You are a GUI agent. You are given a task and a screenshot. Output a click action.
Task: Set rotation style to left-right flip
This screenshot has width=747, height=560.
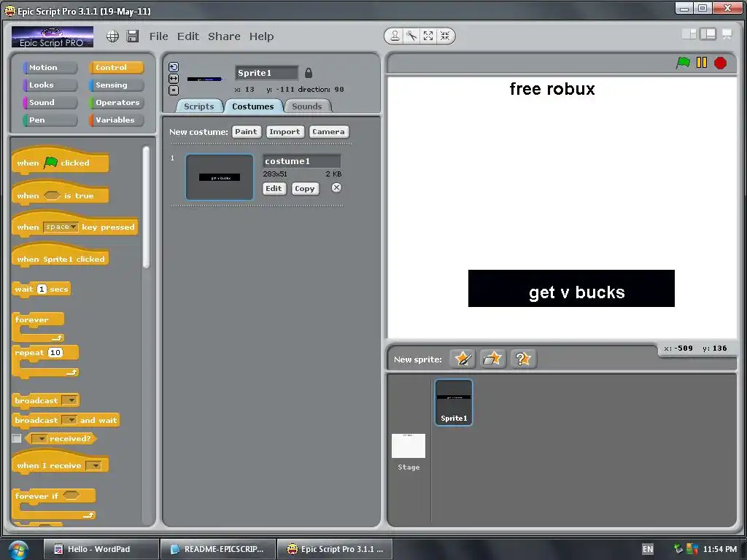pos(174,79)
